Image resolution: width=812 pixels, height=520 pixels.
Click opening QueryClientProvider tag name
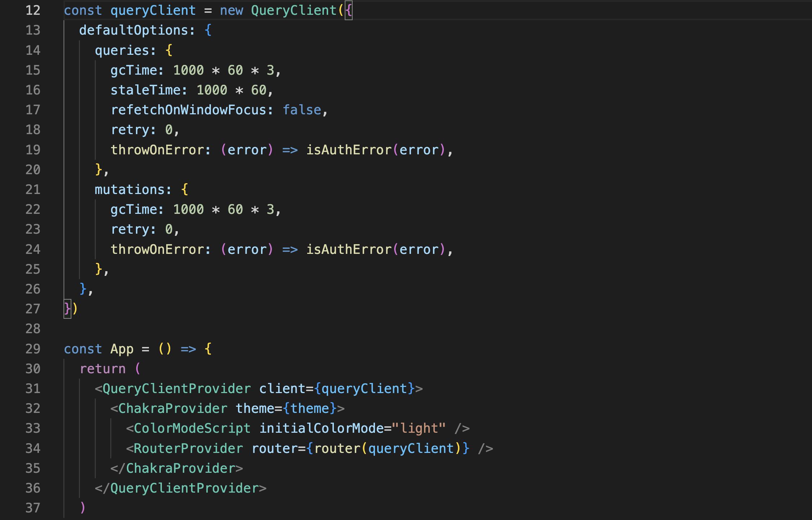pos(177,389)
